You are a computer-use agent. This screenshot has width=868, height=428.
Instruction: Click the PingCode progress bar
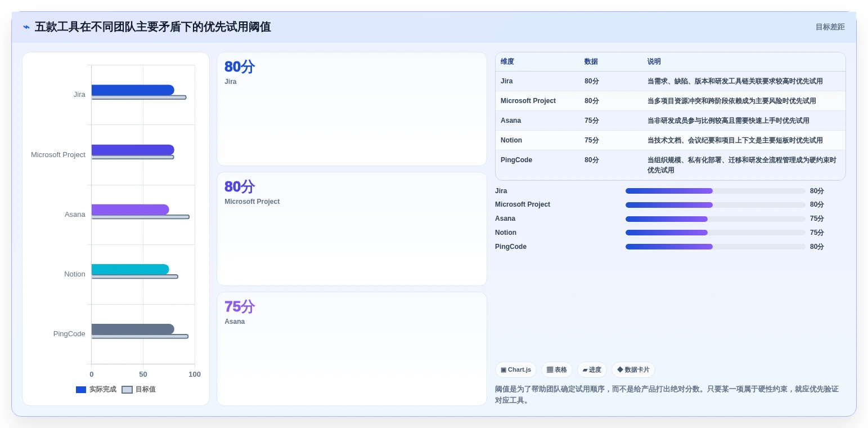(x=716, y=247)
